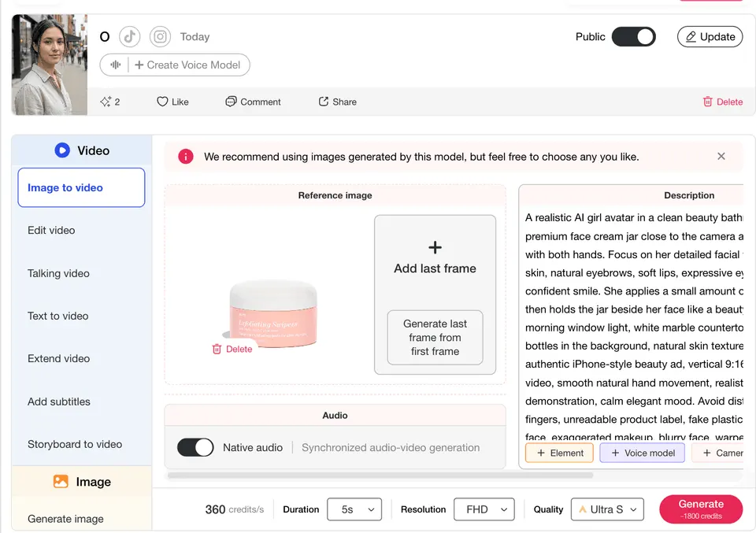Click the avatar portrait thumbnail
This screenshot has height=533, width=756.
50,65
